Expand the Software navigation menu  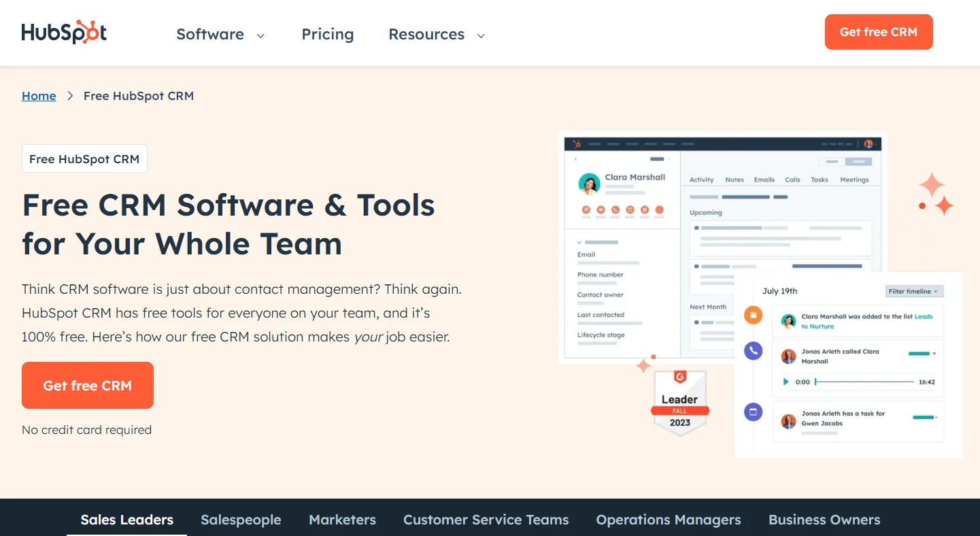(x=220, y=34)
